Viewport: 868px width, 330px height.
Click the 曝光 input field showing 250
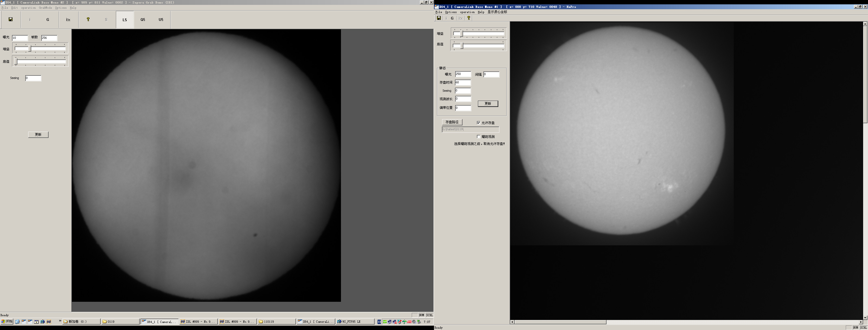(463, 74)
